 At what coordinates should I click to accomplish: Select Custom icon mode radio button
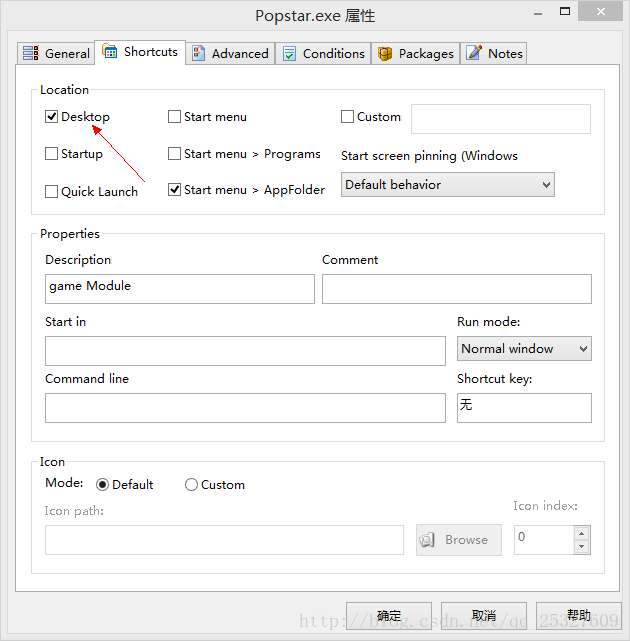[191, 485]
